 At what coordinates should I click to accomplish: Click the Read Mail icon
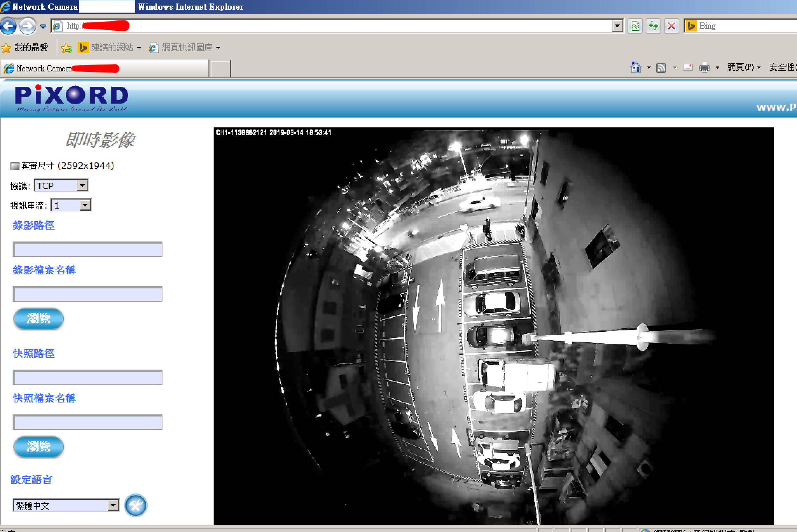click(x=688, y=67)
